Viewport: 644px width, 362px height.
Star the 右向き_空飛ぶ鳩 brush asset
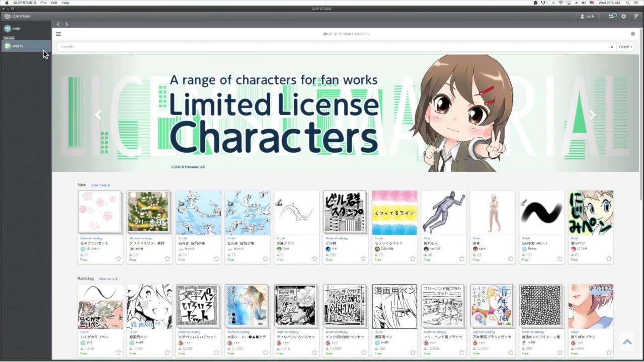click(216, 259)
